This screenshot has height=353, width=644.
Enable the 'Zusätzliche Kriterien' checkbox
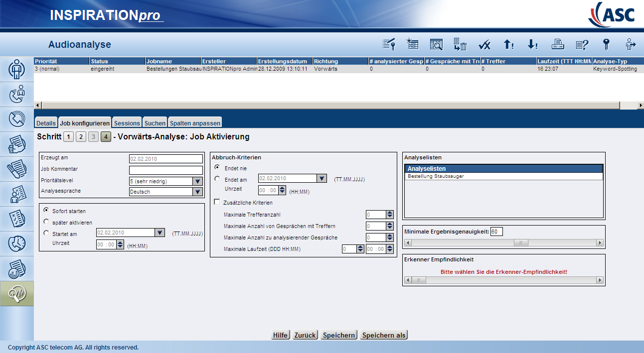(217, 203)
